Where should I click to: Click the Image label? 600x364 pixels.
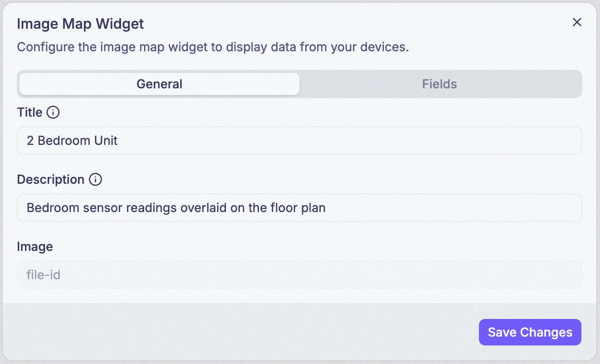click(x=35, y=246)
